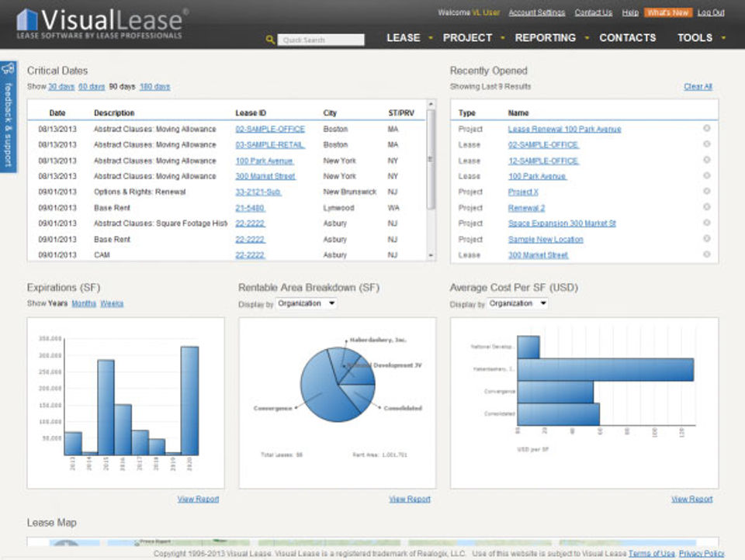Image resolution: width=745 pixels, height=560 pixels.
Task: Open the CONTACTS menu
Action: click(x=627, y=38)
